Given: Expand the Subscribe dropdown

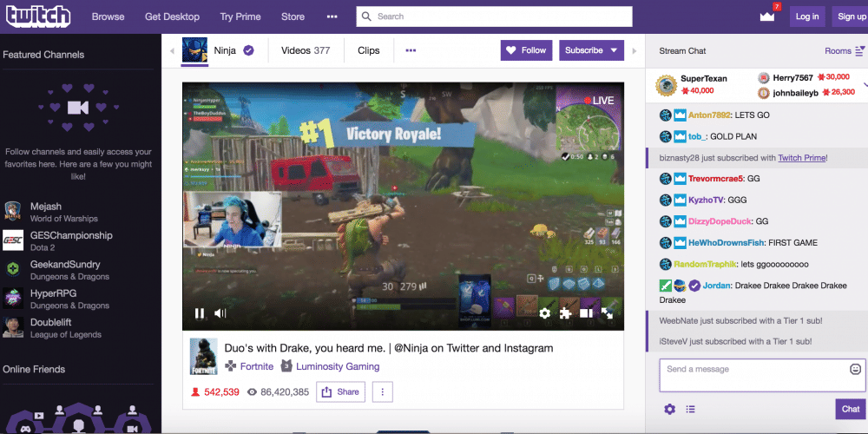Looking at the screenshot, I should [615, 50].
